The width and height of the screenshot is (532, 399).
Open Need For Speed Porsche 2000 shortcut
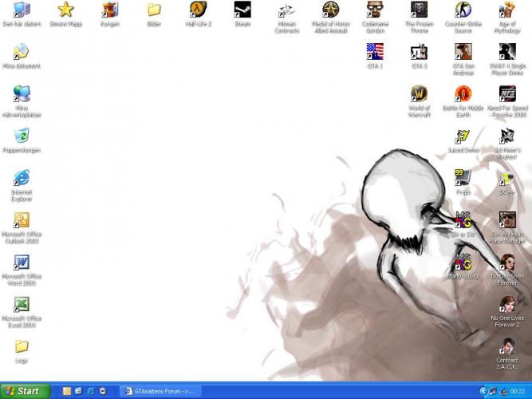point(506,94)
